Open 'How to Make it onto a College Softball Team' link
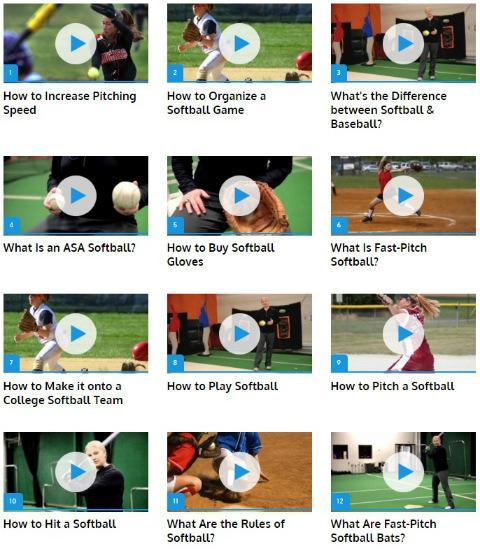This screenshot has width=480, height=551. pyautogui.click(x=63, y=393)
